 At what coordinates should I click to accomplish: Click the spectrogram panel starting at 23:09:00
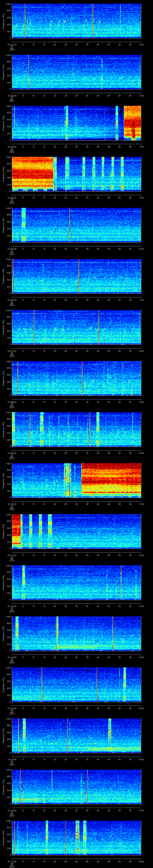point(76,429)
